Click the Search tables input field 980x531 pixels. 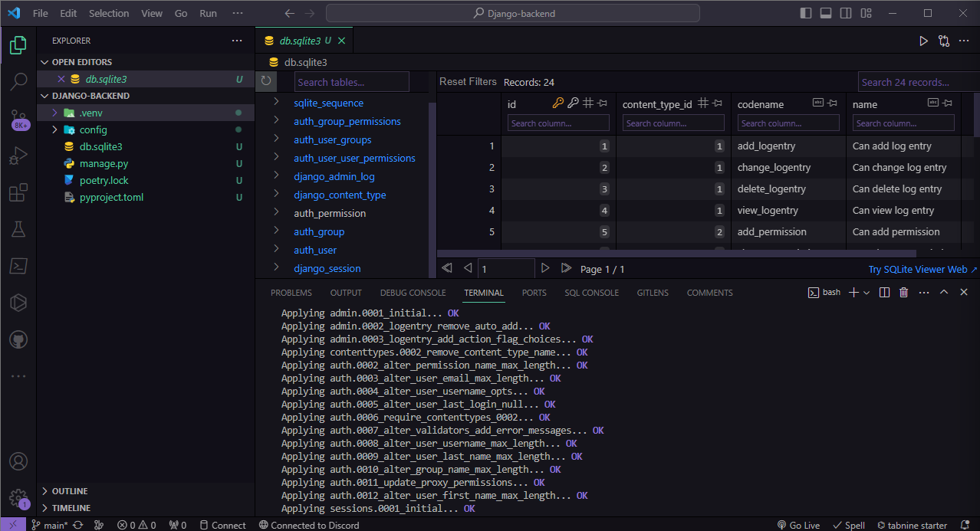[x=351, y=81]
